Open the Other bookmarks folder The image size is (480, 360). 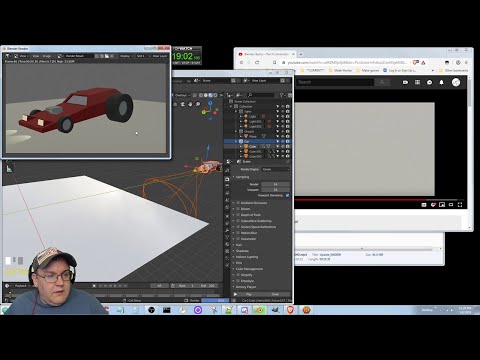point(454,70)
